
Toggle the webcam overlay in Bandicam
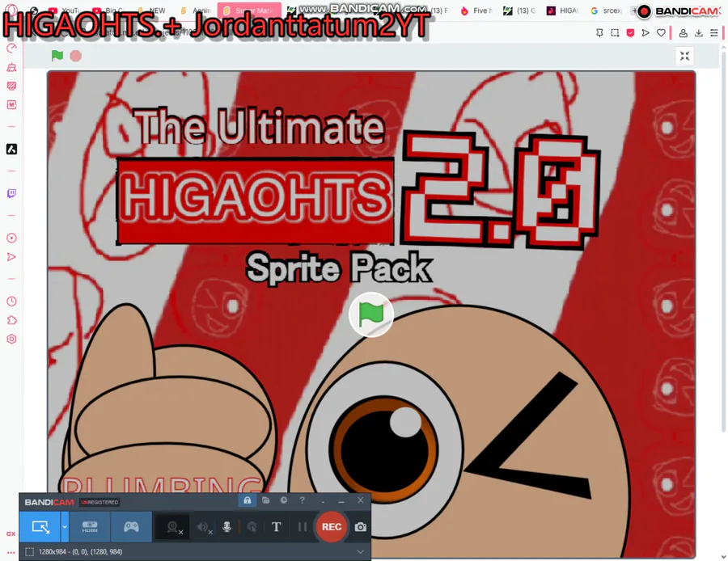173,527
